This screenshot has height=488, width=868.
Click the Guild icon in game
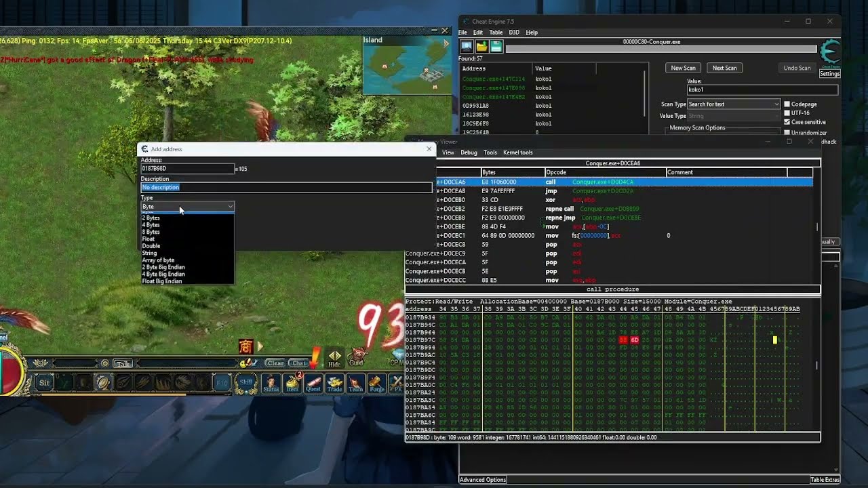(356, 358)
